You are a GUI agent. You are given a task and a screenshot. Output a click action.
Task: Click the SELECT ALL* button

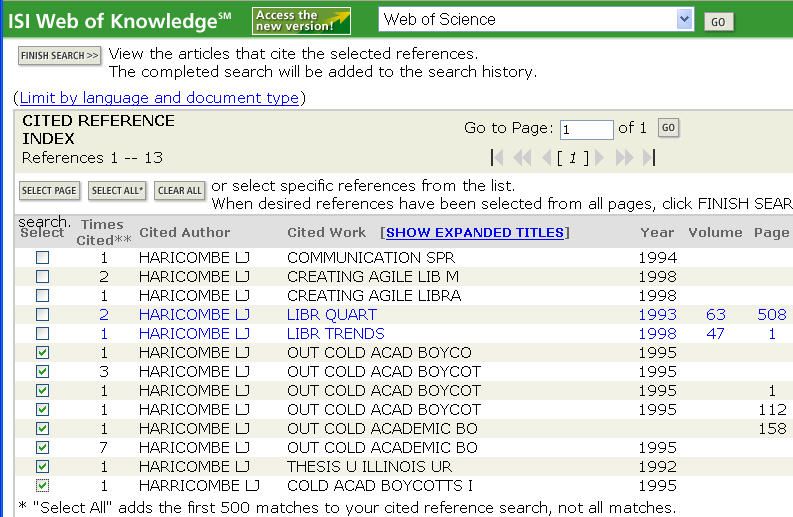tap(117, 191)
